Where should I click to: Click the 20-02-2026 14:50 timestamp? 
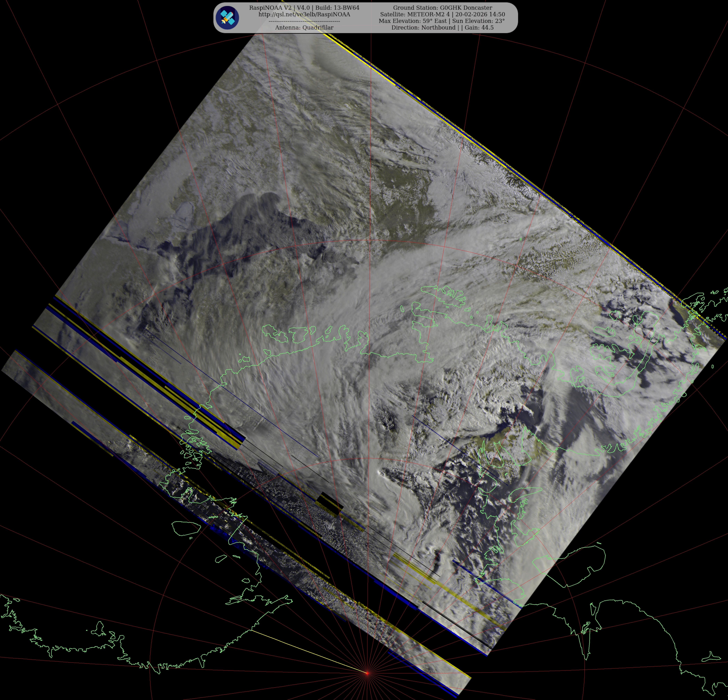tap(480, 14)
